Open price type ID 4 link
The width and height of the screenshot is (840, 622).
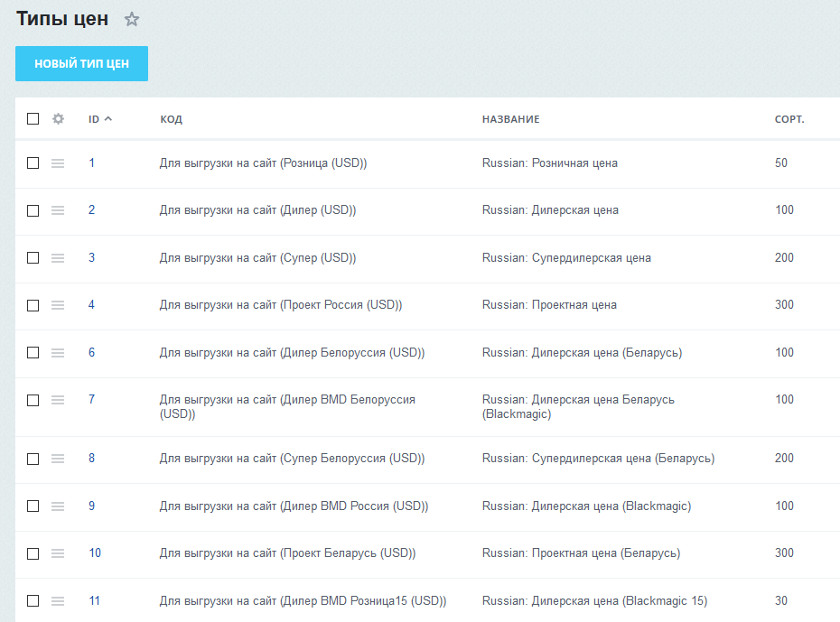point(91,305)
